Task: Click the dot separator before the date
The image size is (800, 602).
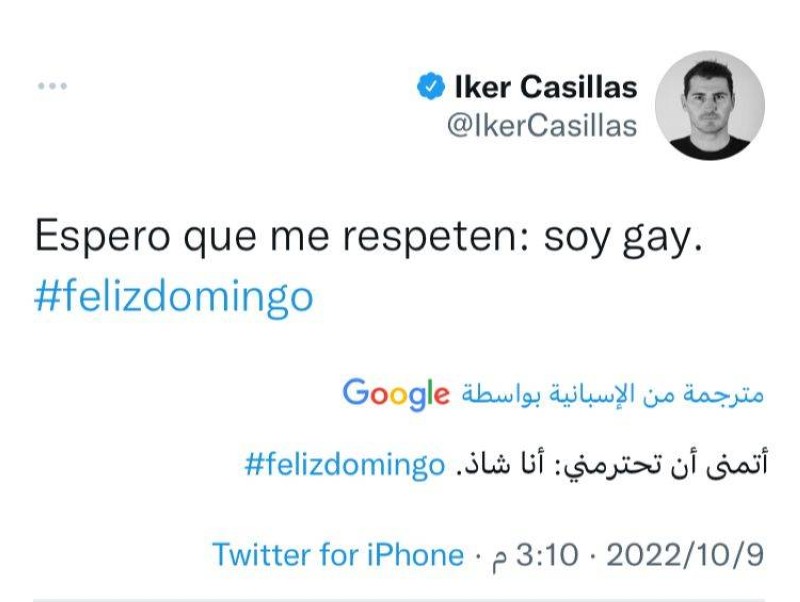Action: (x=592, y=556)
